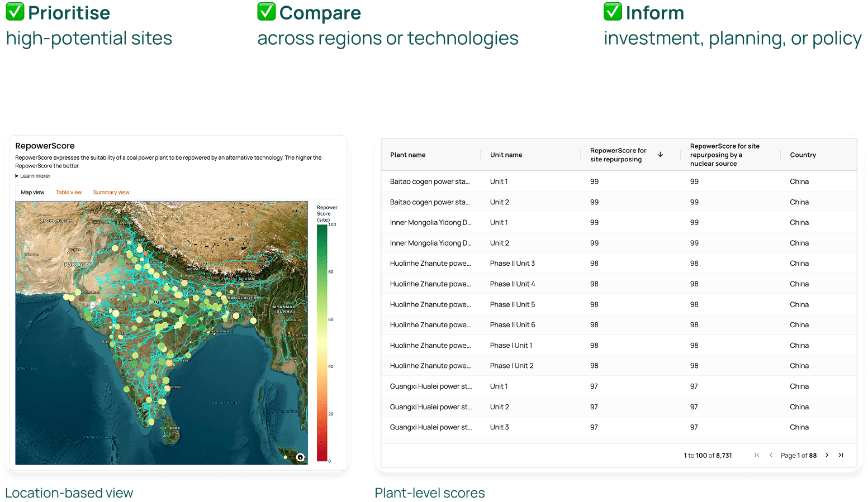This screenshot has height=502, width=868.
Task: Click the RepowerScore color gradient legend bar
Action: [x=322, y=343]
